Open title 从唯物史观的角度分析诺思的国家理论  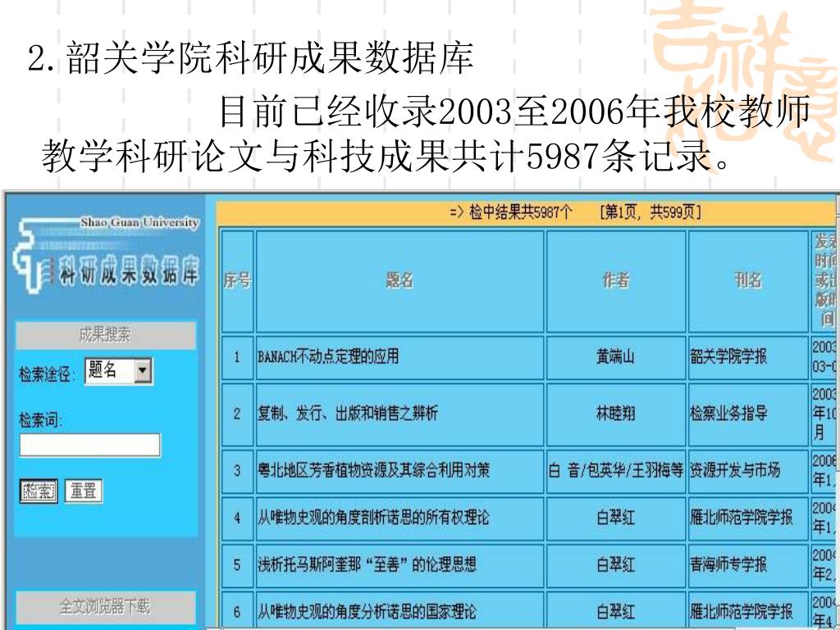point(367,611)
